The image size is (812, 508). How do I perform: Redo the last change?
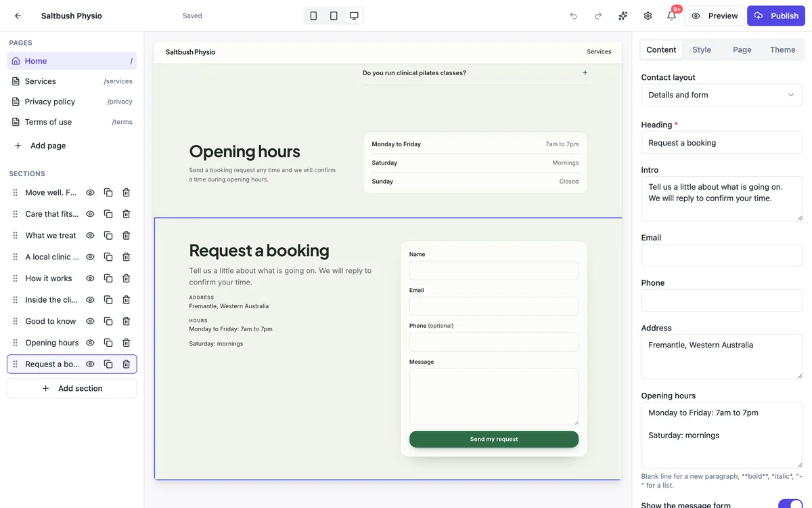[598, 16]
